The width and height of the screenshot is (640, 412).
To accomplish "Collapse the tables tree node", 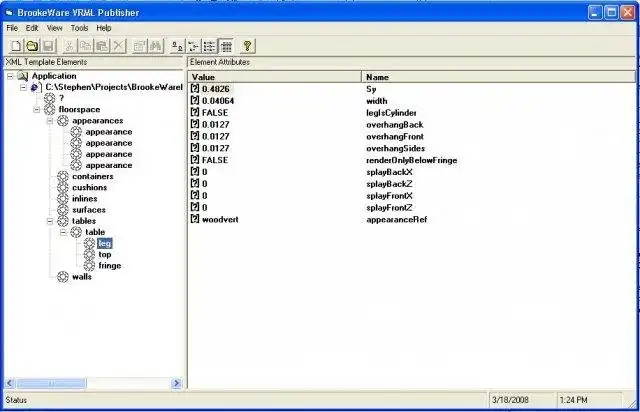I will click(x=50, y=221).
